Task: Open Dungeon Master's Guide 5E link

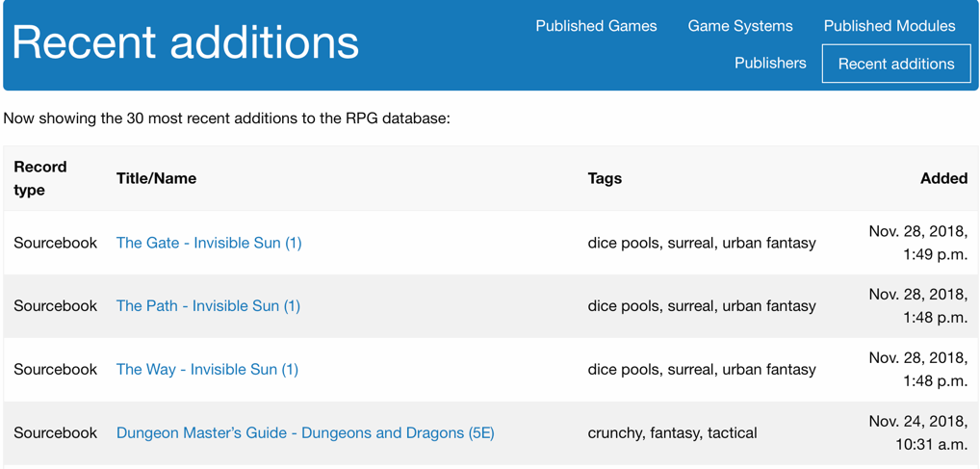Action: [305, 432]
